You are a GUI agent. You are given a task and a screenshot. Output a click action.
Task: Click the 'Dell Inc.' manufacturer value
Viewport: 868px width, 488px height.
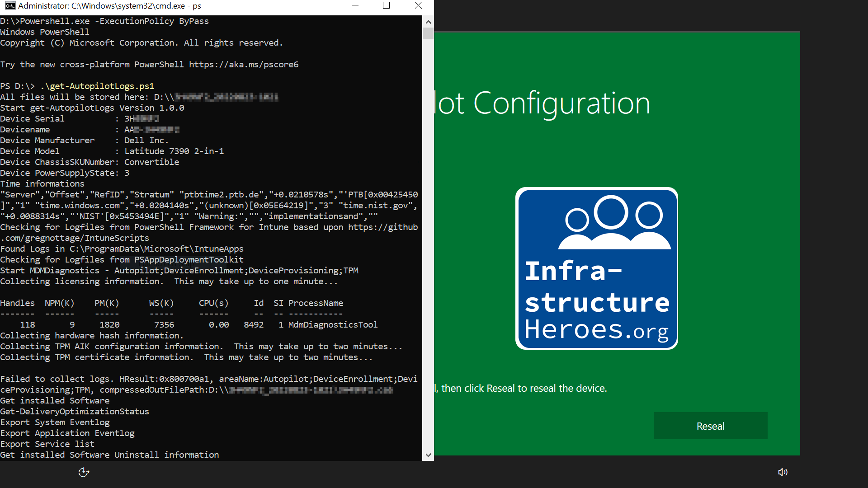click(146, 140)
